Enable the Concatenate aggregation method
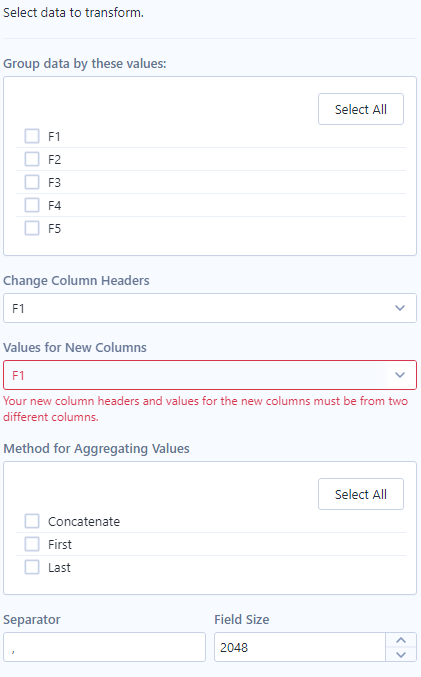421x677 pixels. point(32,521)
